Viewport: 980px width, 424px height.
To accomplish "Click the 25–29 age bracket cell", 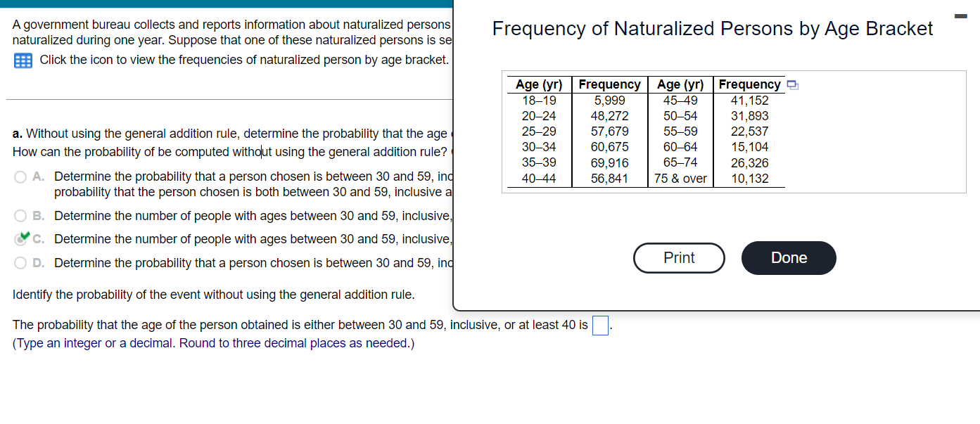I will 539,131.
